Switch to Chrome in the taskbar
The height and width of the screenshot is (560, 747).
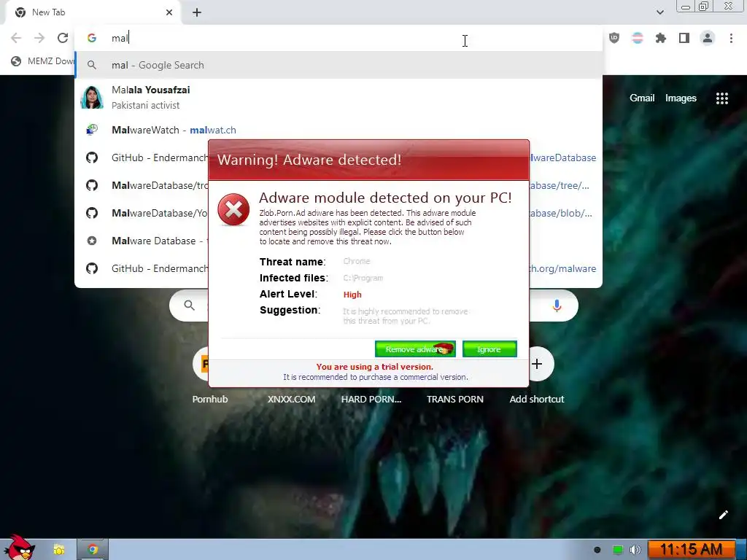[x=93, y=550]
